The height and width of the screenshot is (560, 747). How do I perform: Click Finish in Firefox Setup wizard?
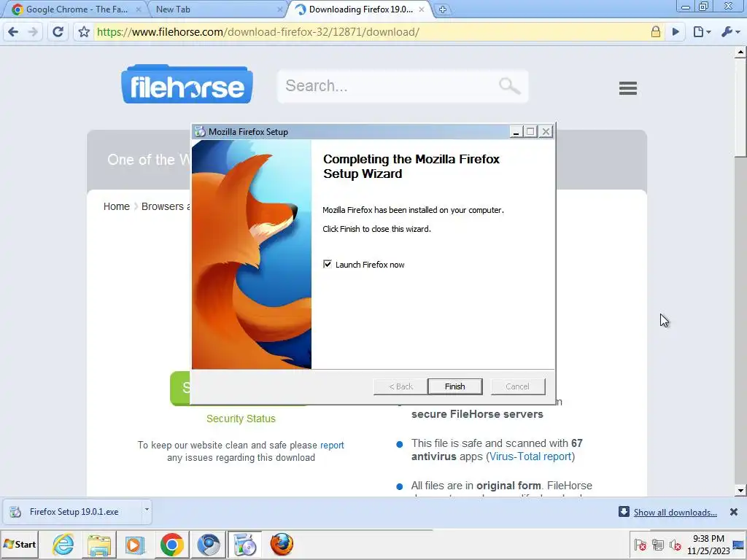[455, 386]
